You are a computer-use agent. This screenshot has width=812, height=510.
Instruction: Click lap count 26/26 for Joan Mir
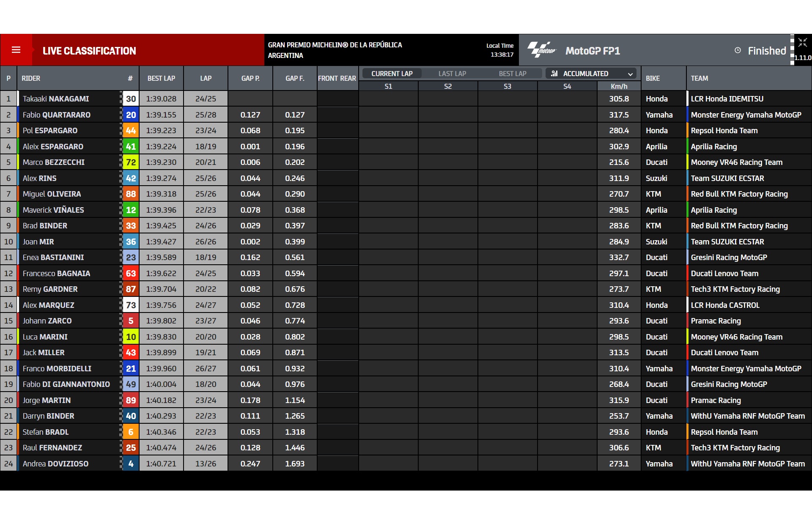(206, 241)
